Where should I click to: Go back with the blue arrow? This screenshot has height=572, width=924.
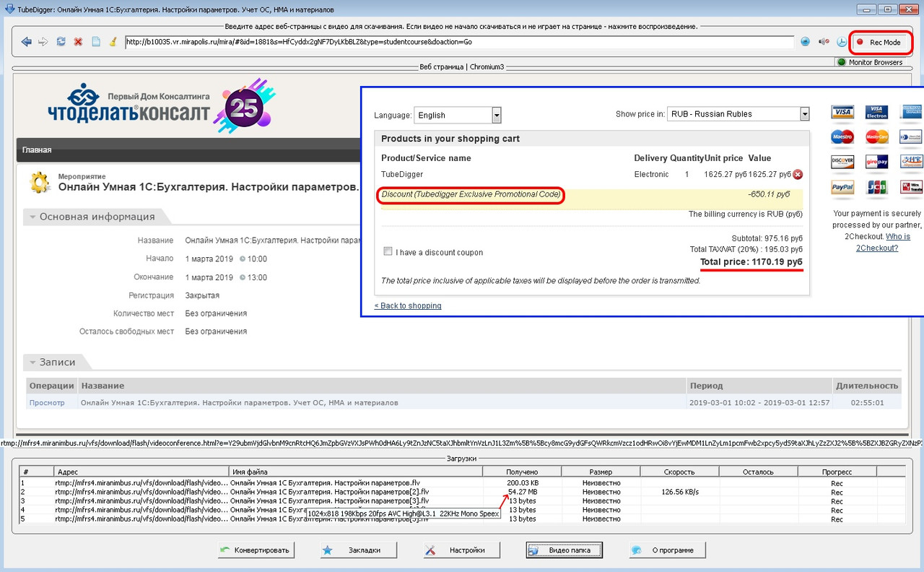pos(27,42)
